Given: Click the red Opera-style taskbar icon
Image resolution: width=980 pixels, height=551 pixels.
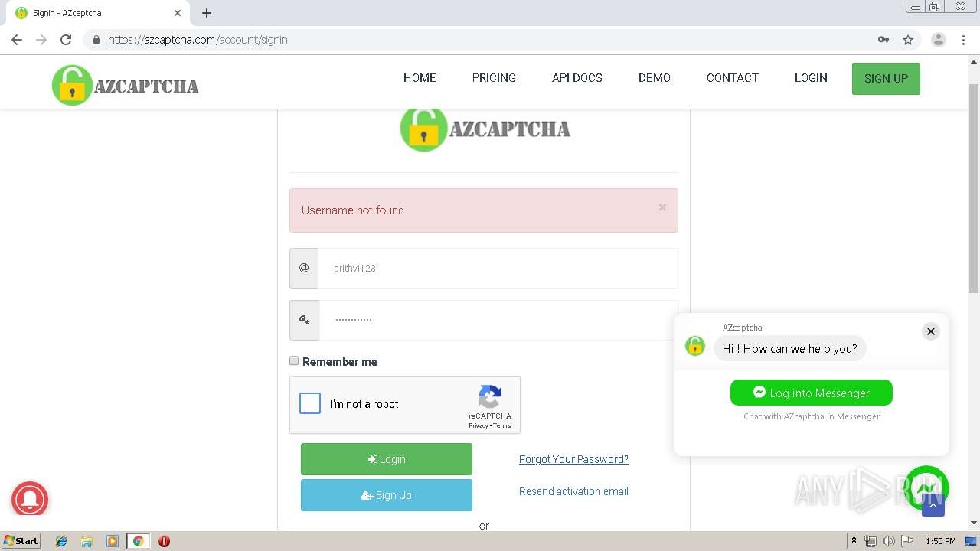Looking at the screenshot, I should point(164,541).
